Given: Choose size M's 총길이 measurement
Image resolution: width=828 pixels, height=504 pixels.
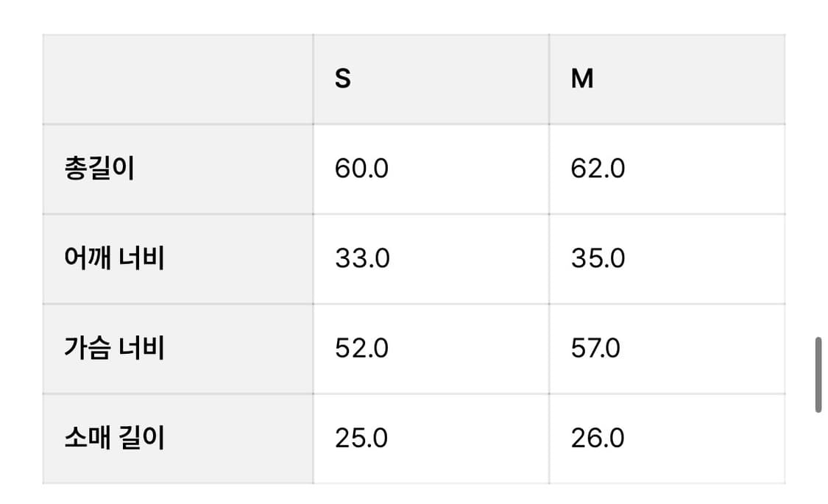Looking at the screenshot, I should 598,169.
